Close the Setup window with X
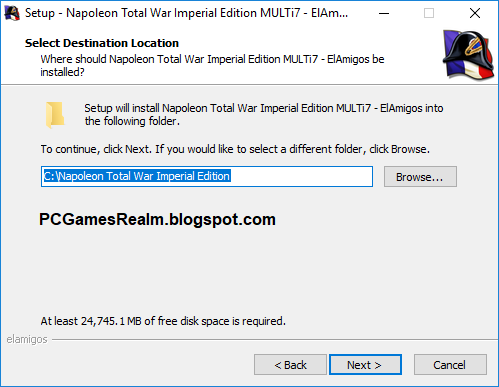Screen dimensions: 499x387 pyautogui.click(x=475, y=13)
